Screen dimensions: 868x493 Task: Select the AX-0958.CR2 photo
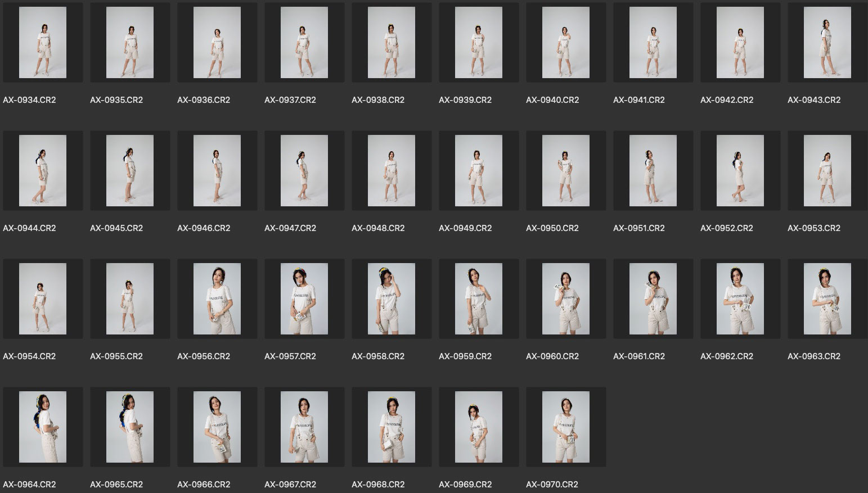[x=392, y=299]
